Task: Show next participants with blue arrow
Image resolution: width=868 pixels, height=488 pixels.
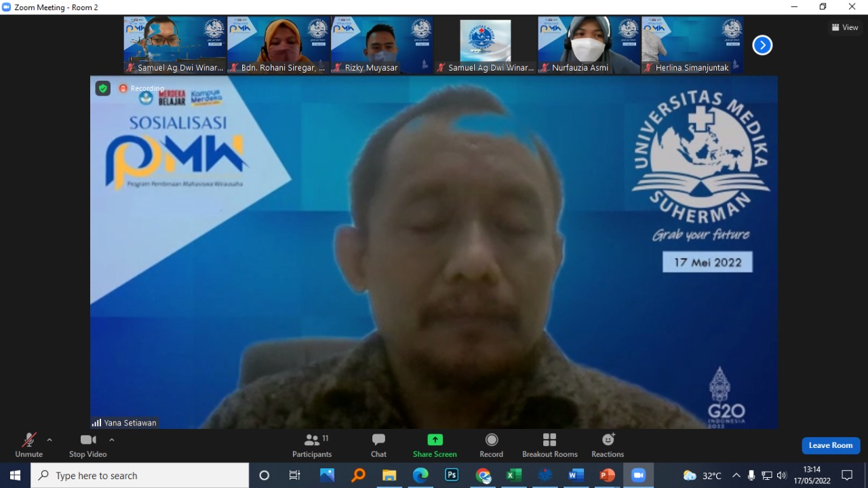Action: tap(762, 45)
